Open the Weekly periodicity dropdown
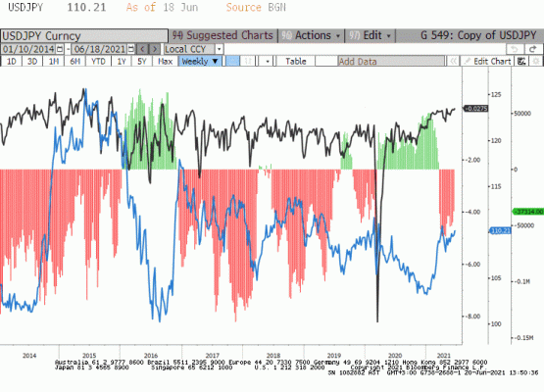The height and width of the screenshot is (392, 544). [x=200, y=62]
